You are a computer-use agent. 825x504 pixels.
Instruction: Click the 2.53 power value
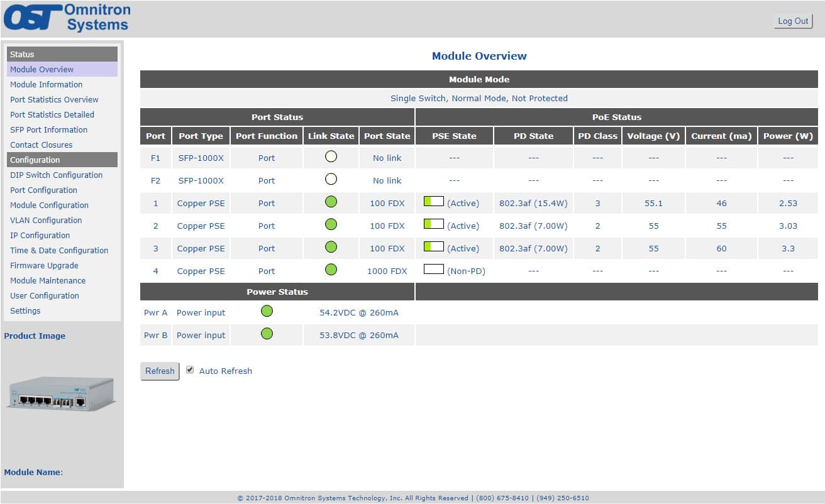click(788, 203)
